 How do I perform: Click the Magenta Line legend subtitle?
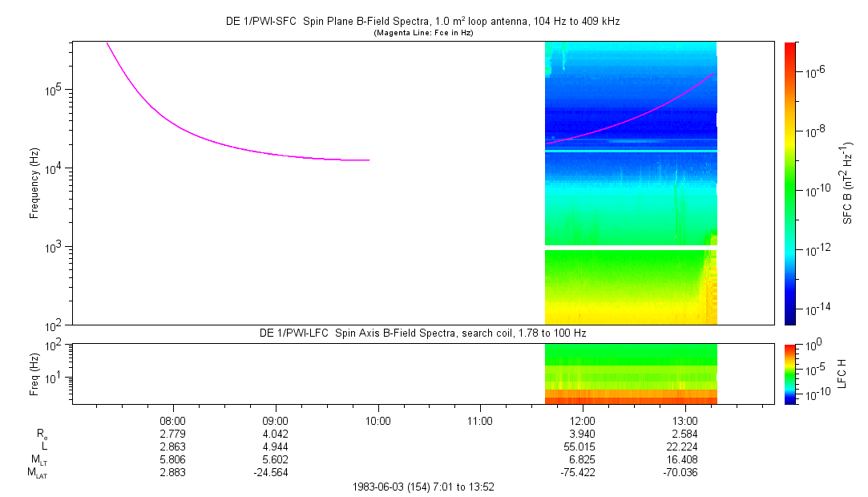coord(423,33)
